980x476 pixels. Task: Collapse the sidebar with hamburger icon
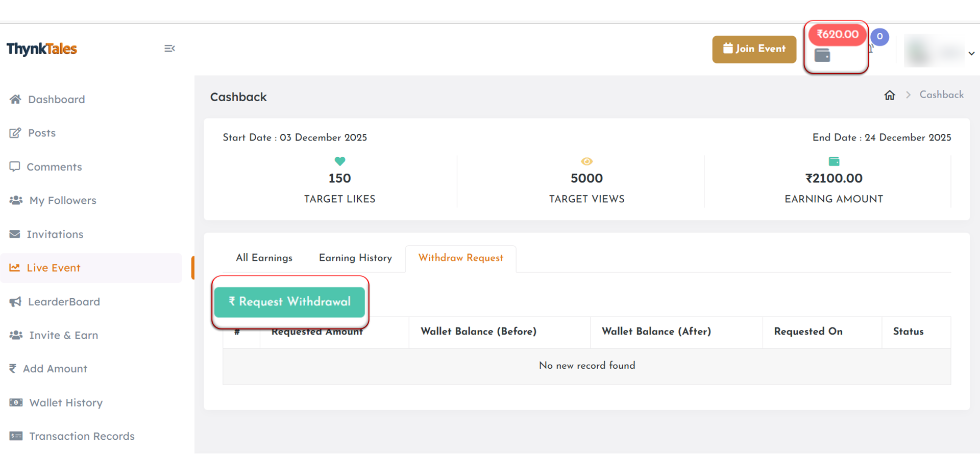(x=169, y=49)
